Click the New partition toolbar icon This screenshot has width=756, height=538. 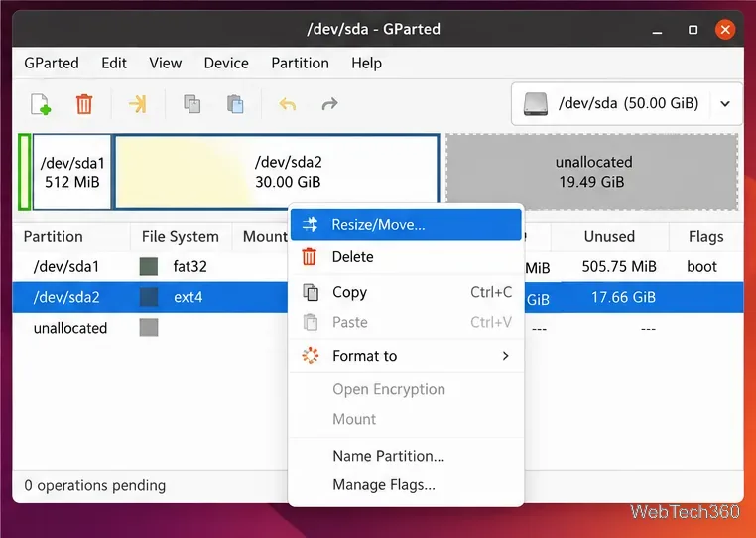pyautogui.click(x=41, y=104)
